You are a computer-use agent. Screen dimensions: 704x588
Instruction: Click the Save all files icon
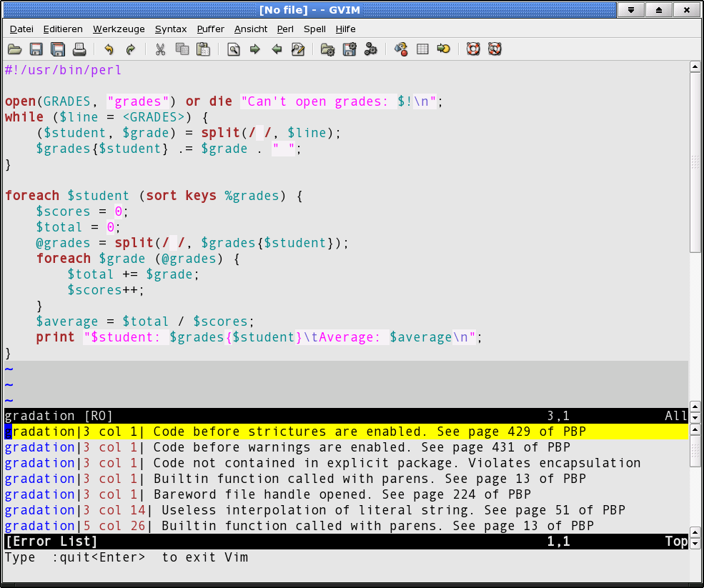(x=57, y=49)
